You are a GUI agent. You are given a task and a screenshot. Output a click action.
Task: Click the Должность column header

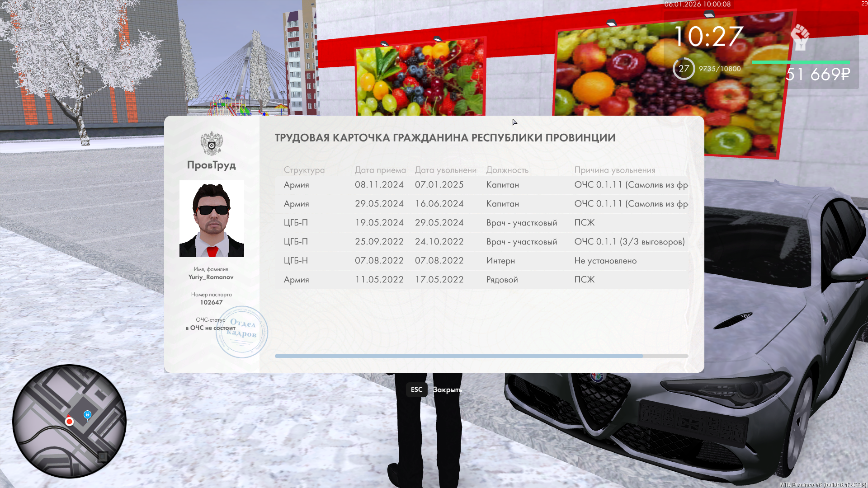click(507, 170)
